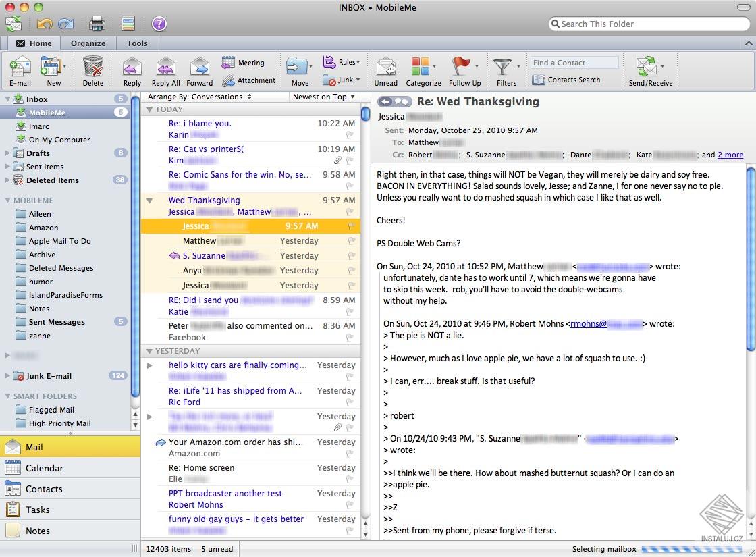Flag the 'Re: i blame you.' message
This screenshot has height=557, width=756.
pyautogui.click(x=350, y=135)
